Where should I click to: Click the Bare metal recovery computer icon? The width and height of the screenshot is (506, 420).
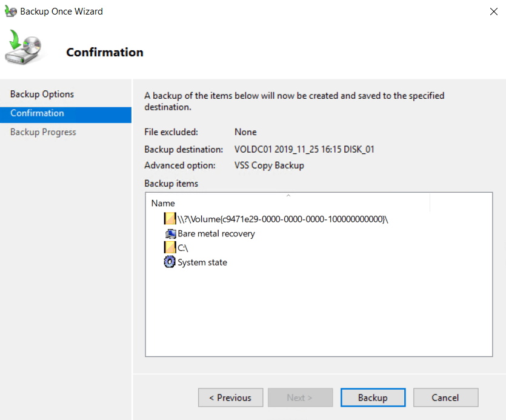coord(170,233)
